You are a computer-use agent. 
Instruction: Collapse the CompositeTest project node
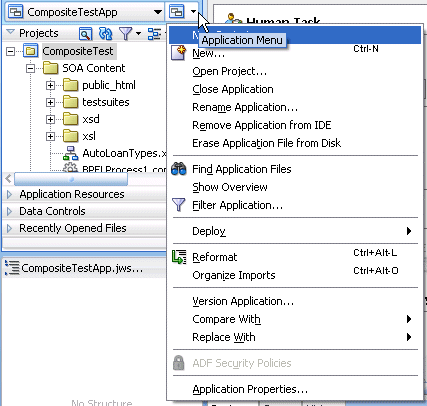point(11,51)
